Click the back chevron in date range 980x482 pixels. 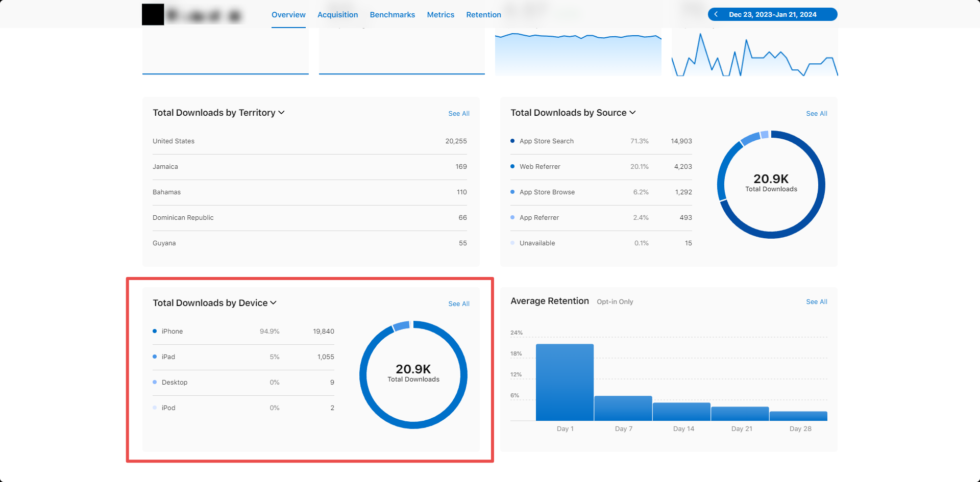tap(716, 14)
